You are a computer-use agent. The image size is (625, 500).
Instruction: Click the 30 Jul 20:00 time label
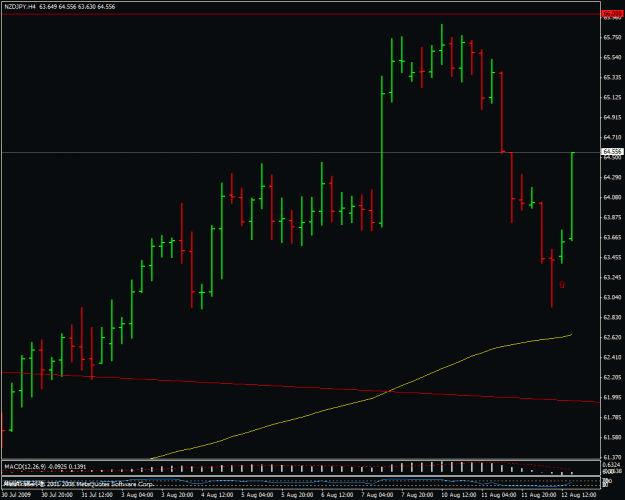tap(57, 495)
